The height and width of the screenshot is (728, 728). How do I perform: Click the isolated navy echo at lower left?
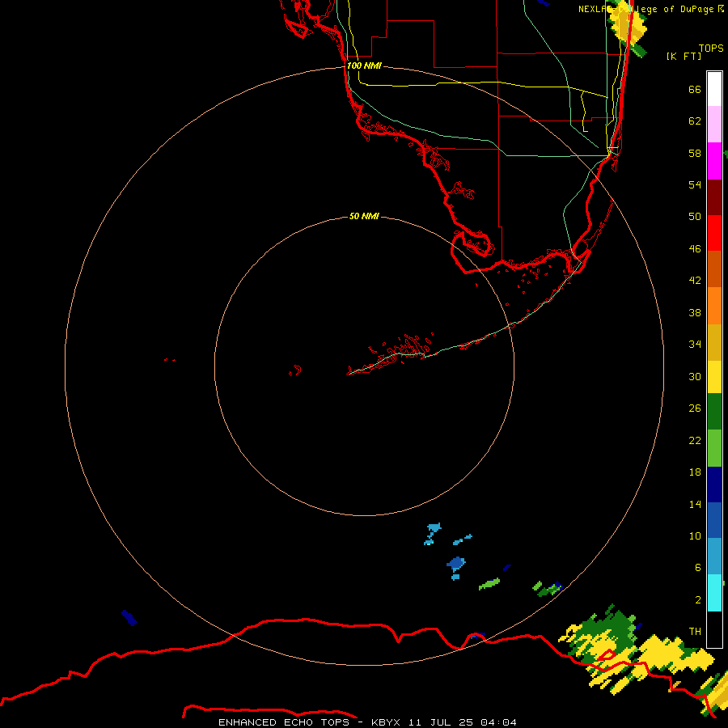click(x=129, y=618)
